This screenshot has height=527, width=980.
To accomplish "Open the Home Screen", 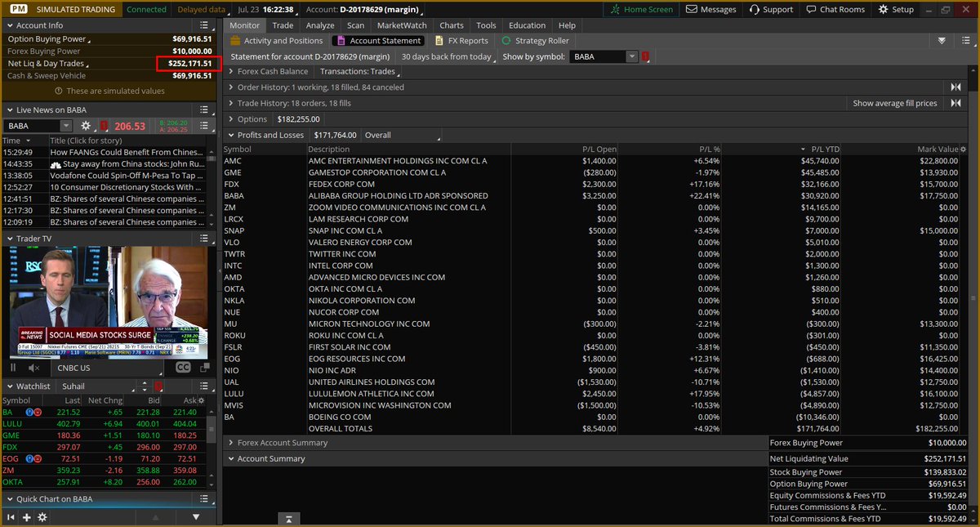I will click(642, 10).
